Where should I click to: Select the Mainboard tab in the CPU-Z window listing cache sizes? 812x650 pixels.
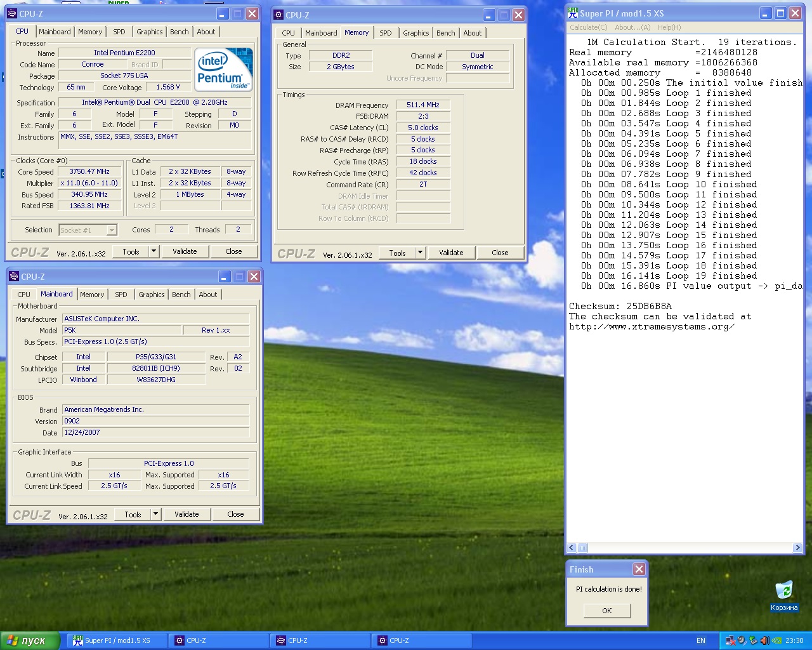pyautogui.click(x=55, y=32)
